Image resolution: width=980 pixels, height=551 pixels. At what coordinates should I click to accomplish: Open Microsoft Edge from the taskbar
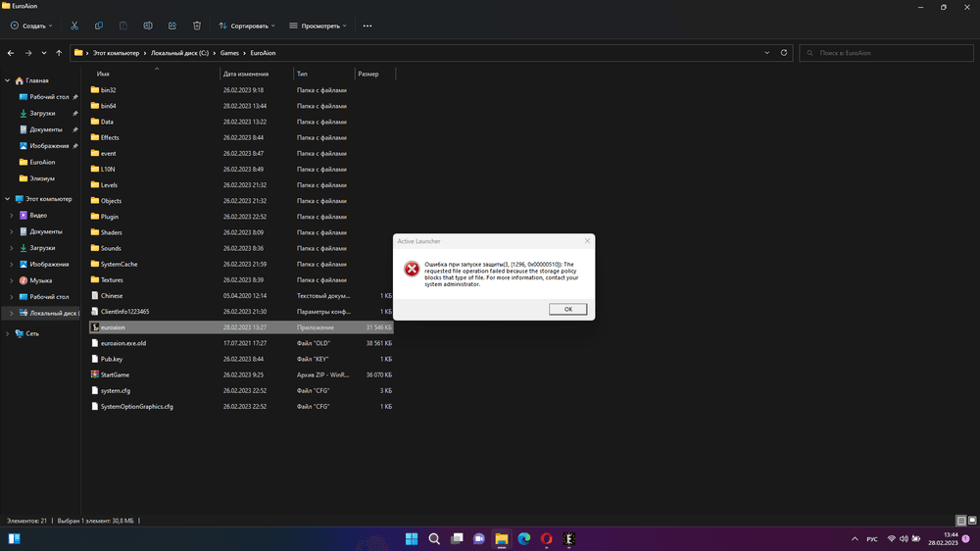(x=523, y=538)
